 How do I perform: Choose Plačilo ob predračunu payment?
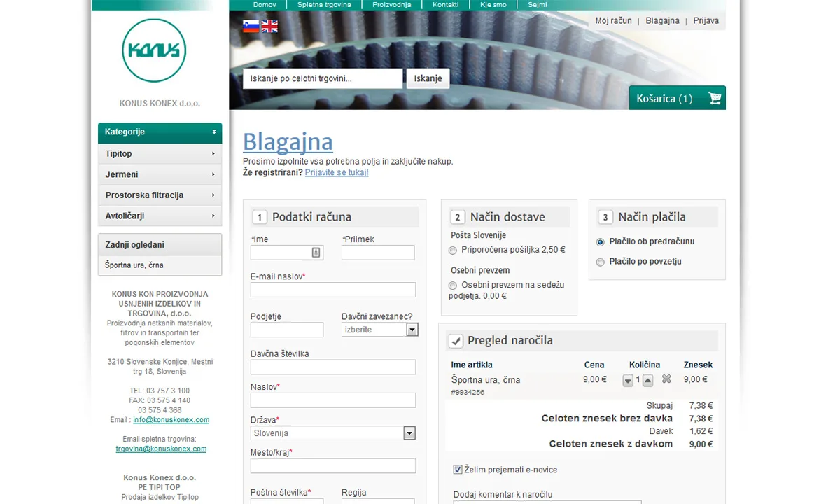click(x=600, y=241)
